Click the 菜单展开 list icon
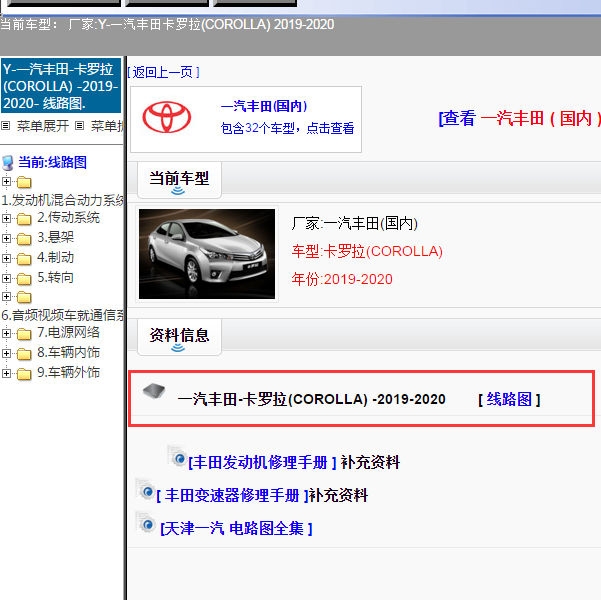Screen dimensions: 601x600 tap(5, 125)
